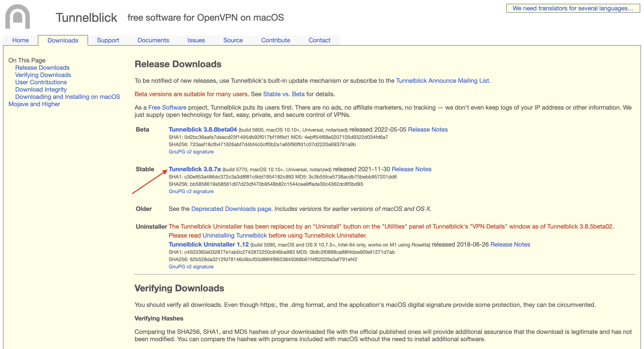Image resolution: width=644 pixels, height=349 pixels.
Task: Open Release Notes for stable 3.8.7a
Action: (x=411, y=169)
